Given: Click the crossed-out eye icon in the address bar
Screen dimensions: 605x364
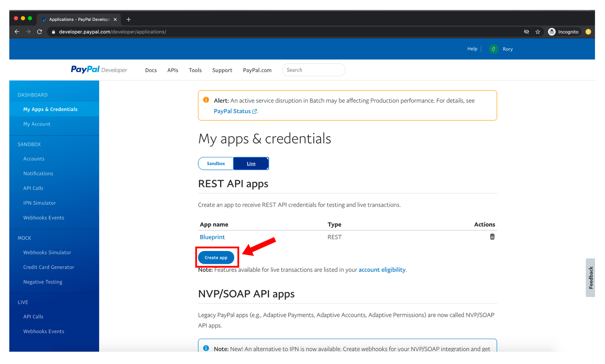Looking at the screenshot, I should pyautogui.click(x=527, y=32).
